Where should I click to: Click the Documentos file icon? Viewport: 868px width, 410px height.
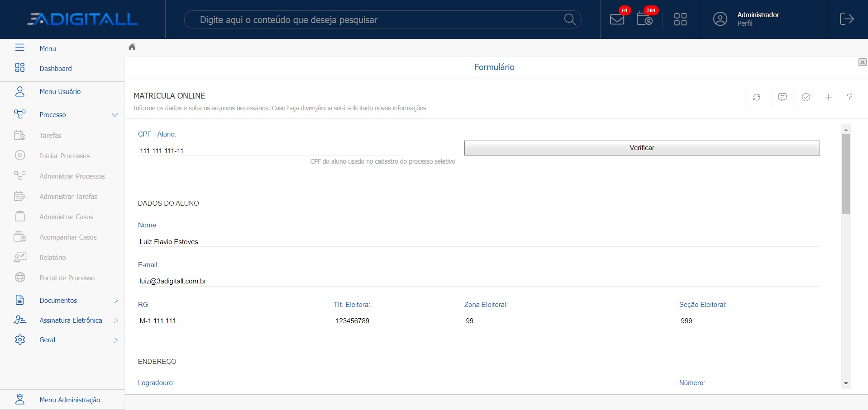coord(20,300)
